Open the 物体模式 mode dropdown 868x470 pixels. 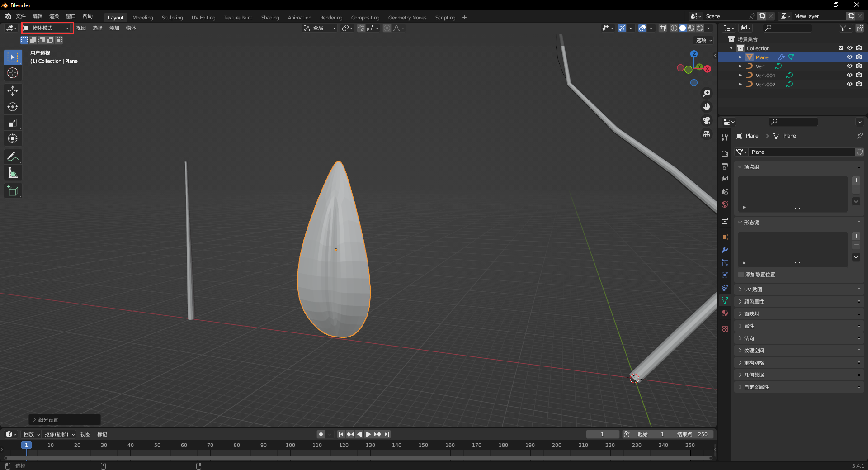(x=47, y=28)
